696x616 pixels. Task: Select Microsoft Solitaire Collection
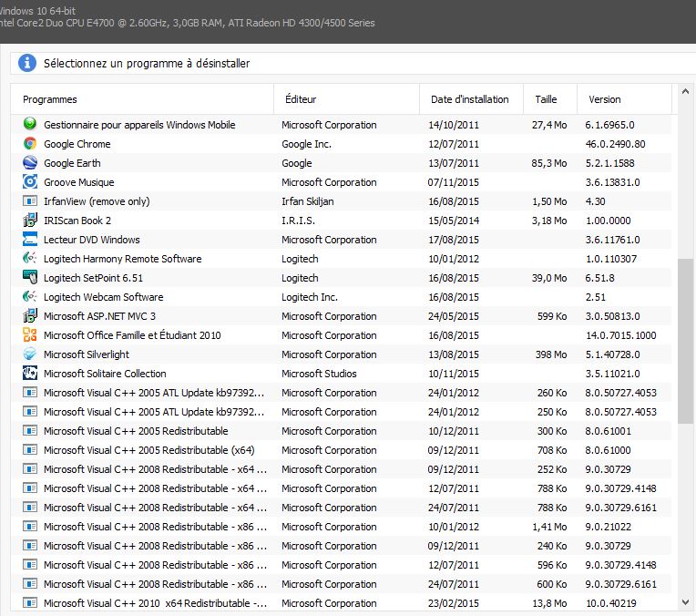(105, 373)
